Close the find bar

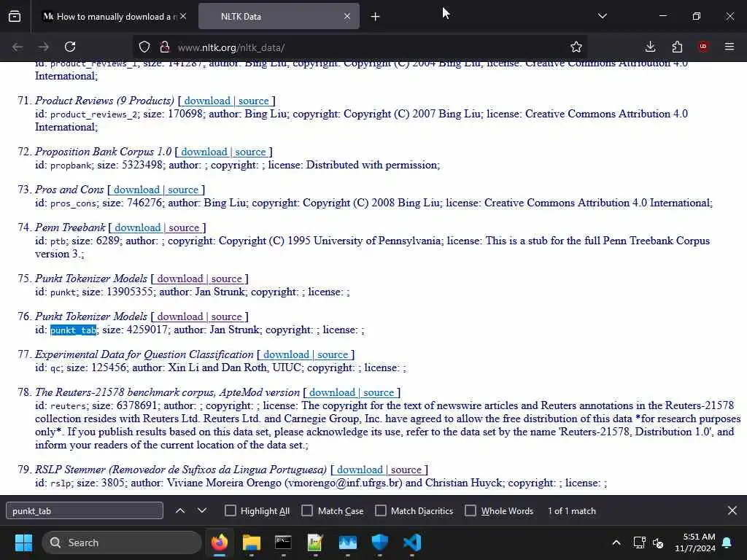click(732, 511)
